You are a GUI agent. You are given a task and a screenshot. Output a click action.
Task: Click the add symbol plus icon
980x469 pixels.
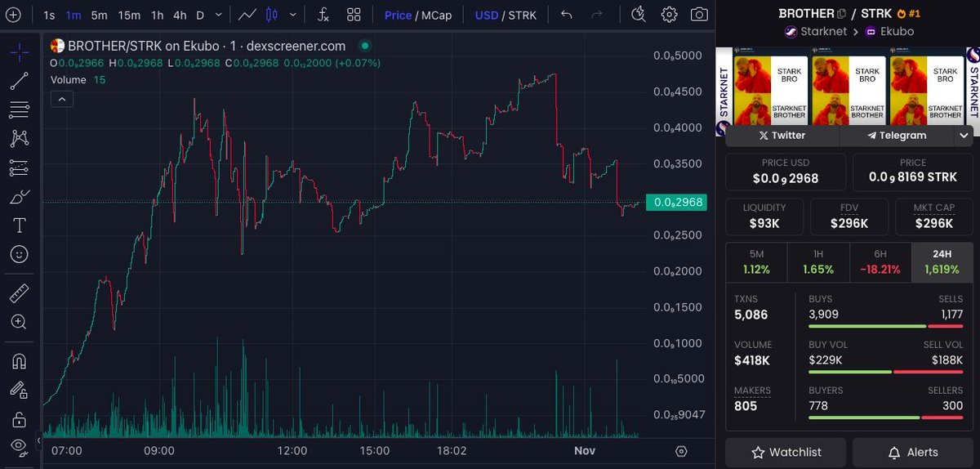[12, 15]
